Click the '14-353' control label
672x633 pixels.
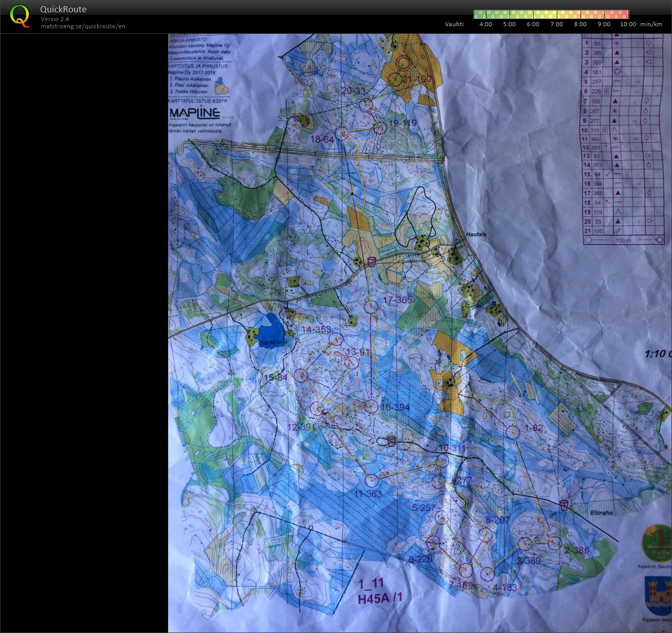[x=317, y=329]
